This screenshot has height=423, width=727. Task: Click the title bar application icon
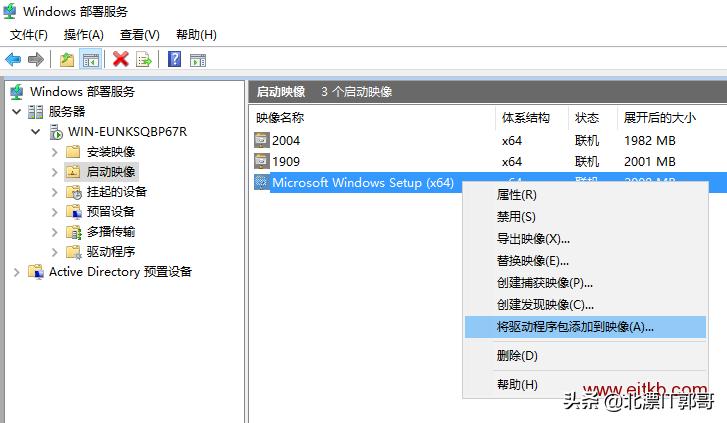[10, 12]
